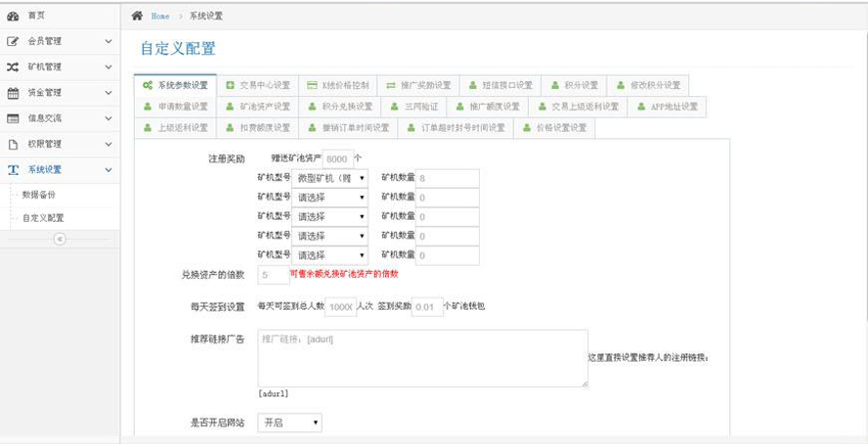Click the house icon in breadcrumb
This screenshot has width=868, height=444.
pyautogui.click(x=137, y=16)
